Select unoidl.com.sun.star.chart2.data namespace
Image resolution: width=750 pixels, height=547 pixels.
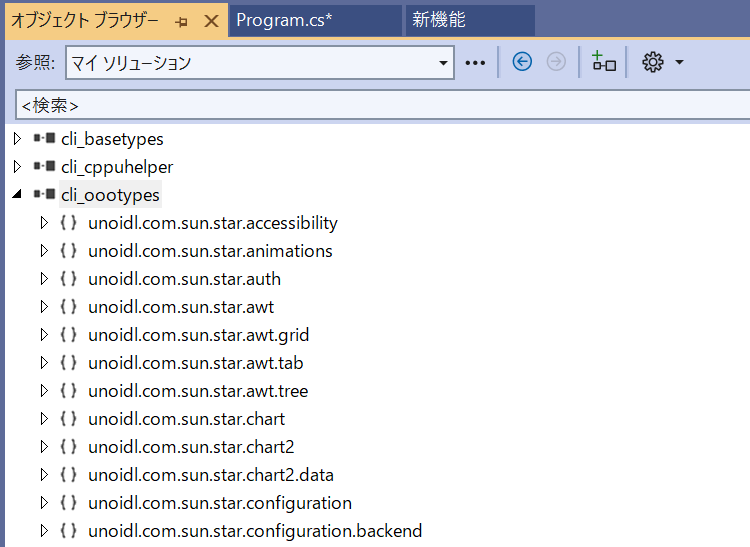coord(210,475)
